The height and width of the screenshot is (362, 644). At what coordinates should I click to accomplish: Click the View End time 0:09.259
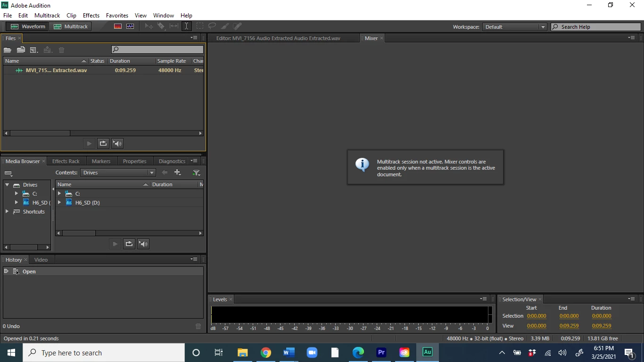(x=569, y=326)
